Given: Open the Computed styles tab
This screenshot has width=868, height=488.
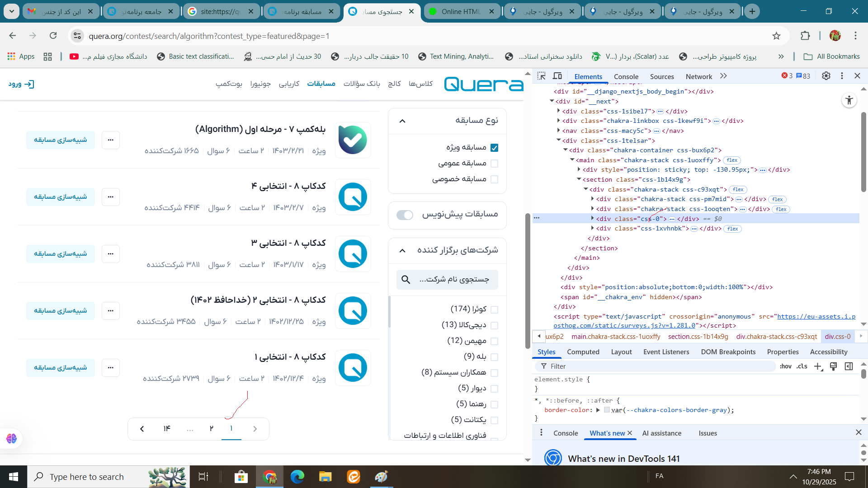Looking at the screenshot, I should tap(583, 352).
